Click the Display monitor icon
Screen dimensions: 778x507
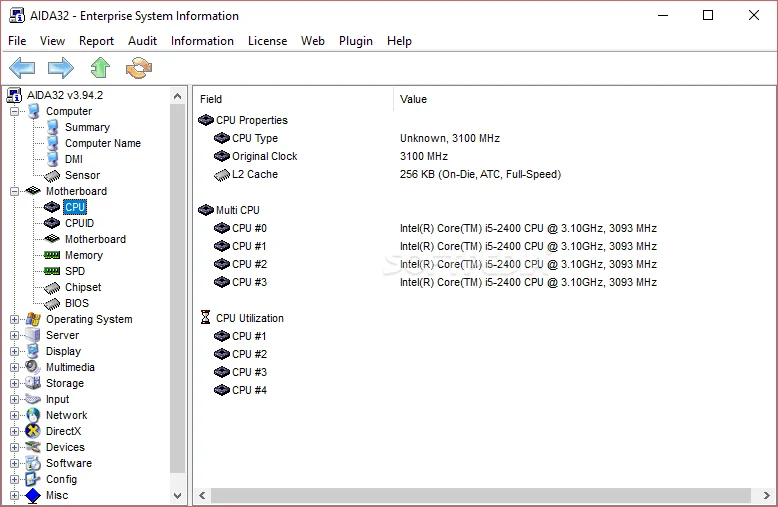tap(33, 351)
